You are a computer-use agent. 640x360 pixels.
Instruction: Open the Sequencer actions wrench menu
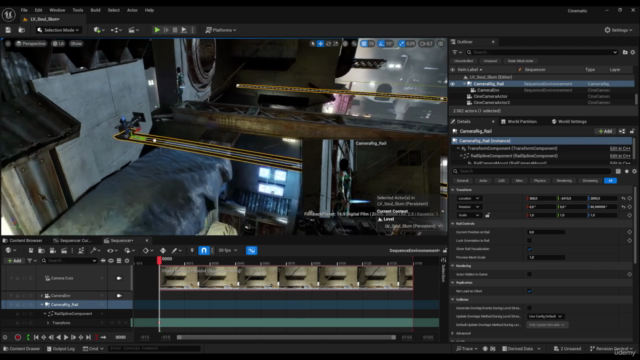point(96,250)
